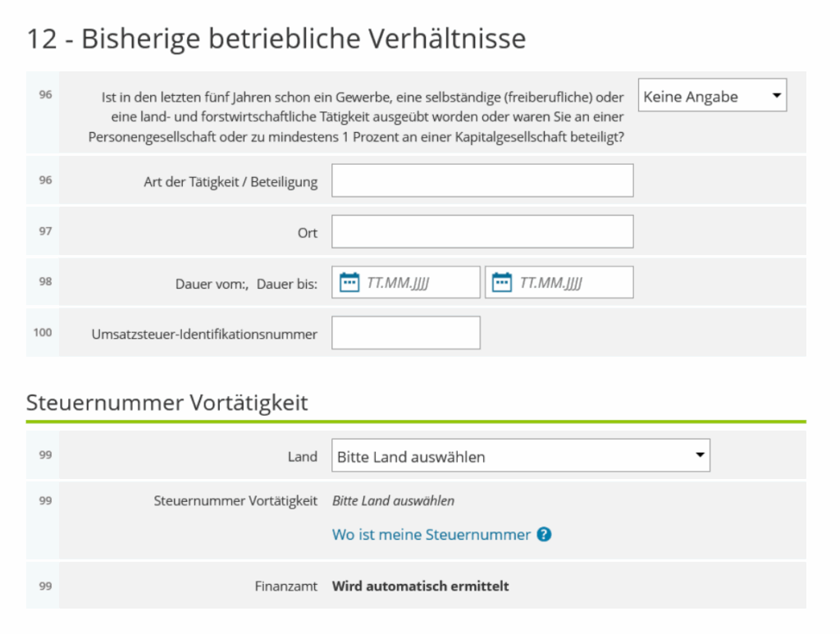The image size is (840, 634).
Task: Open the calendar picker for Dauer bis
Action: (x=502, y=282)
